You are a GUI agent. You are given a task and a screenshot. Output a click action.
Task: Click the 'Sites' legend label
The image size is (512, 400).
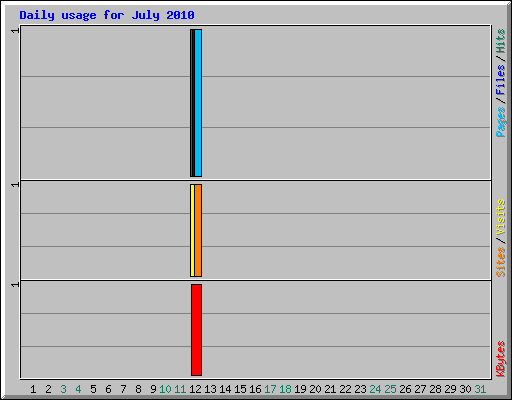pyautogui.click(x=500, y=262)
